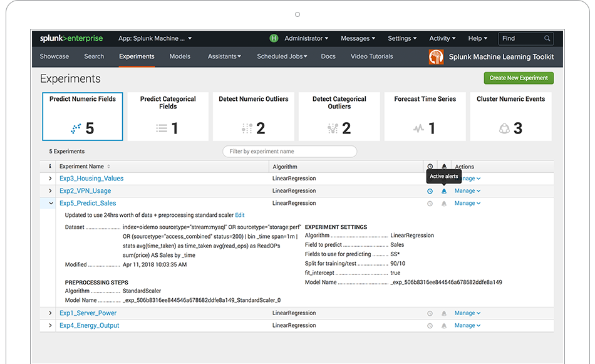
Task: Click the search magnifier in Find box
Action: (x=547, y=38)
